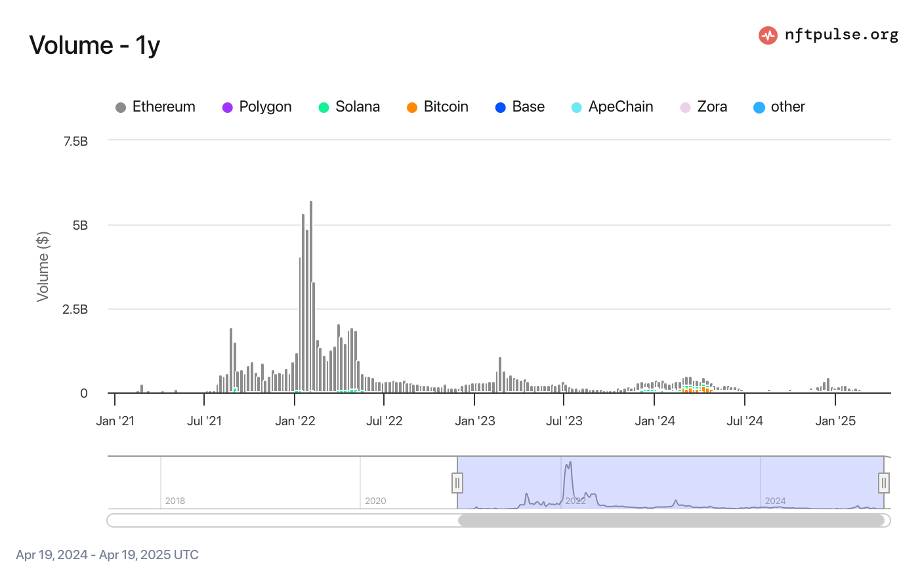
Task: Toggle the Bitcoin legend item
Action: 438,107
